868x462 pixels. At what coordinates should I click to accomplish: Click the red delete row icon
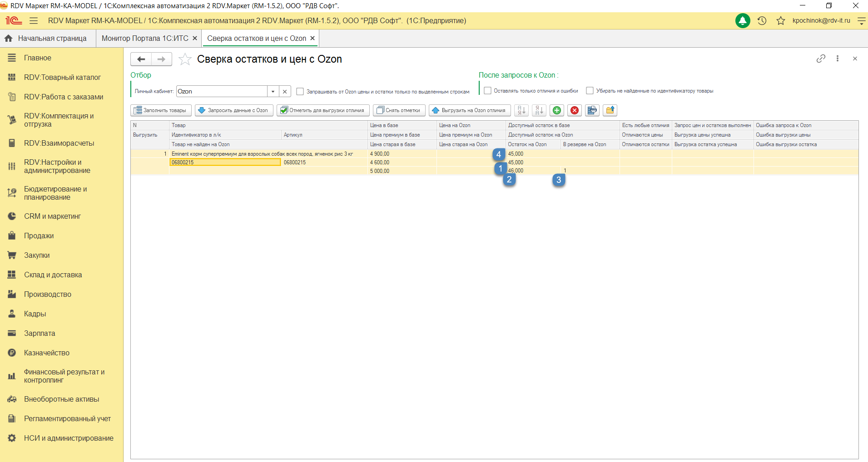tap(575, 110)
